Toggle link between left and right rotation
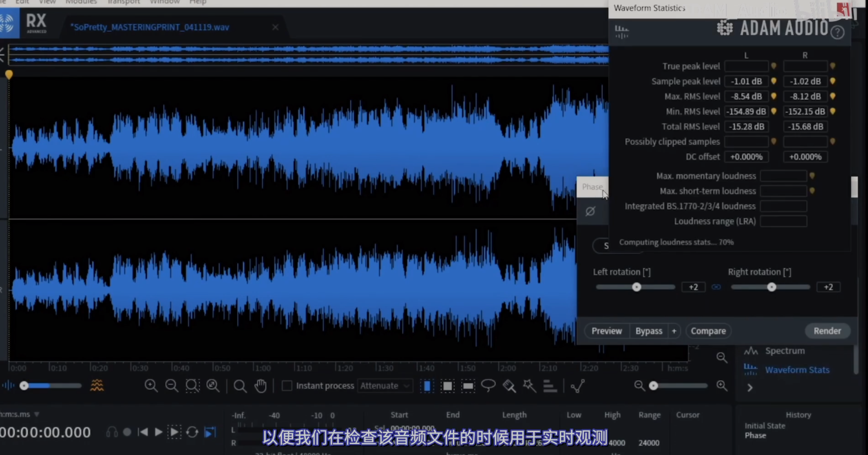868x455 pixels. coord(716,287)
